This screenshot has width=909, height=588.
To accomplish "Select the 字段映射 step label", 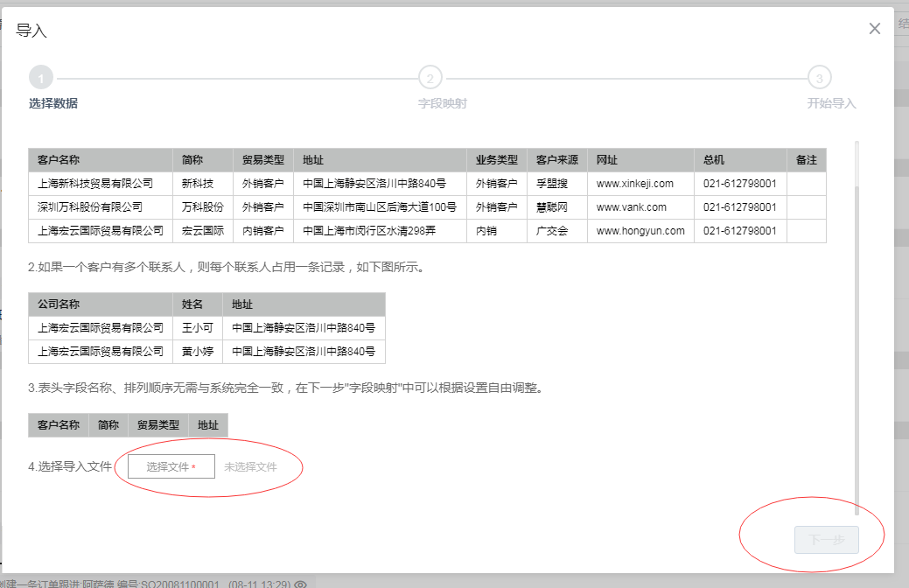I will (442, 103).
